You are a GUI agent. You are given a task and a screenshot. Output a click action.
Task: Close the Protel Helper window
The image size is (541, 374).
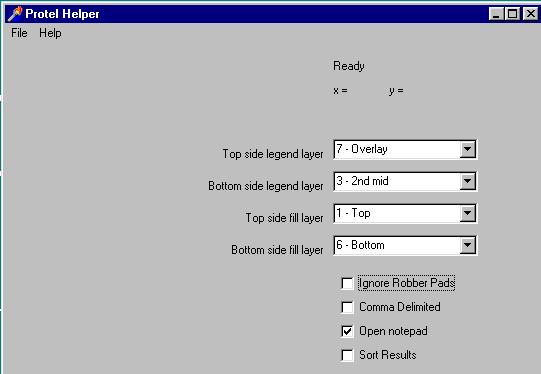[530, 14]
